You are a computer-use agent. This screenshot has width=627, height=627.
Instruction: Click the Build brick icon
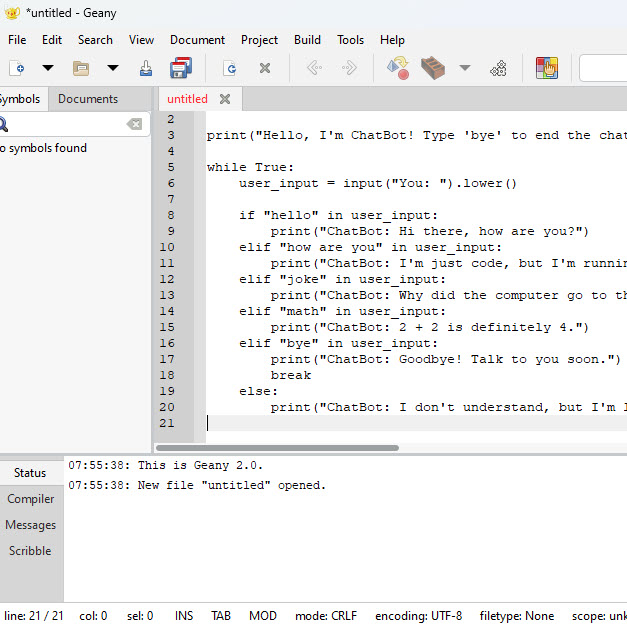tap(432, 68)
